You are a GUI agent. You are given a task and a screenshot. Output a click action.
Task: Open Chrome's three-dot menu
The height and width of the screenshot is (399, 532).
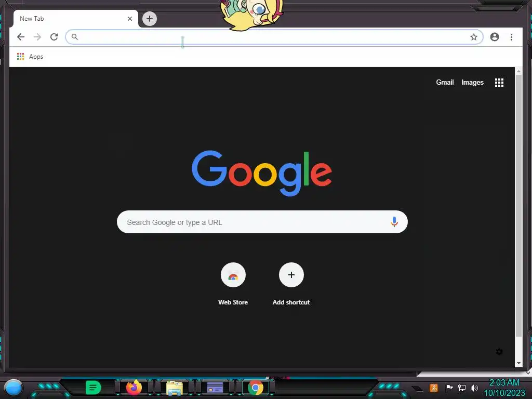tap(511, 37)
